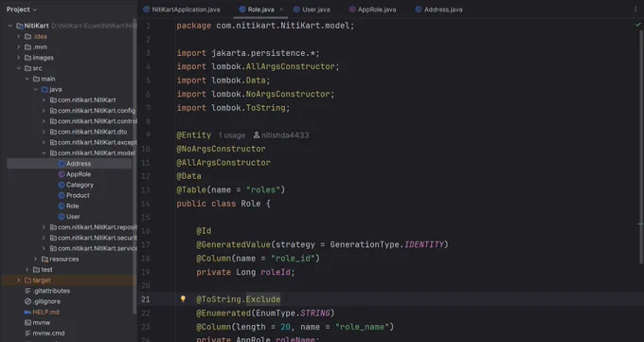
Task: Click the '1 usage' inlay hint
Action: (x=232, y=135)
